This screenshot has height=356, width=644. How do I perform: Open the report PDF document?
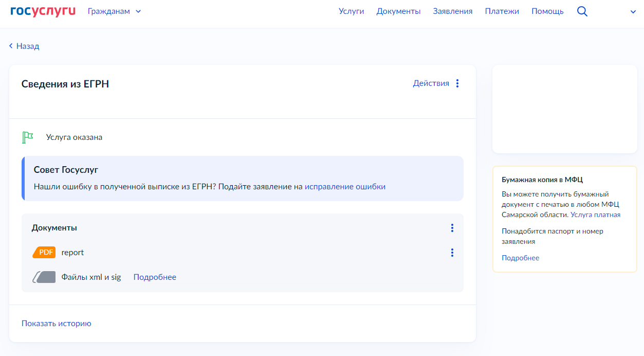[72, 253]
